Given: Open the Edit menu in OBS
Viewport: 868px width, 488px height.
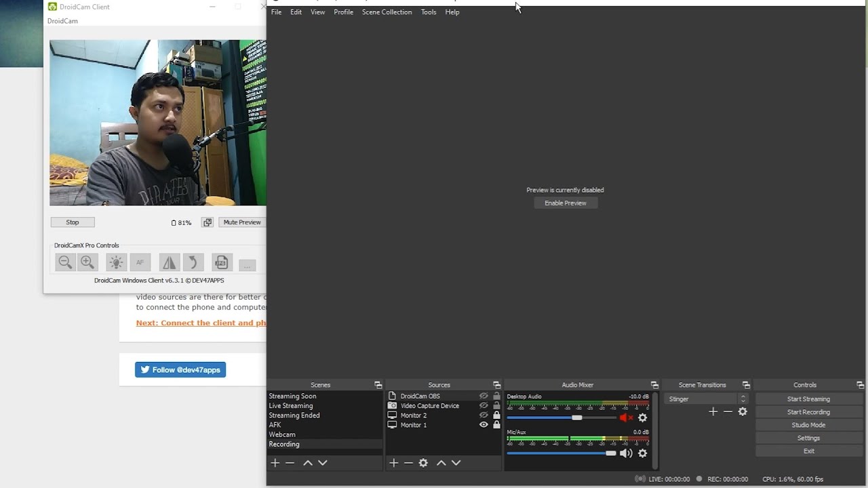Looking at the screenshot, I should point(296,12).
